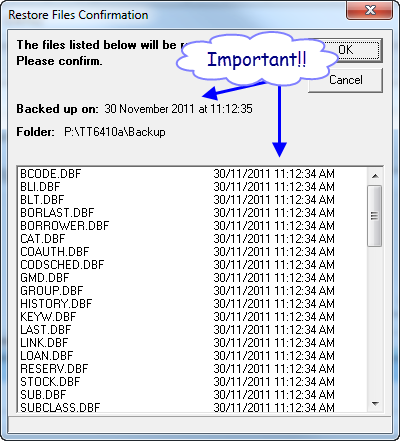Close the Restore Files Confirmation window
The height and width of the screenshot is (441, 400).
click(x=370, y=11)
